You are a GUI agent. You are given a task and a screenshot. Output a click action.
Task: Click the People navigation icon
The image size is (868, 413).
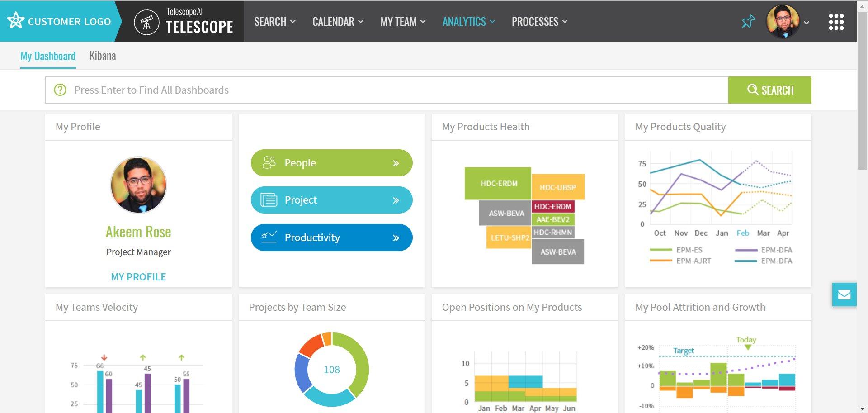point(269,162)
